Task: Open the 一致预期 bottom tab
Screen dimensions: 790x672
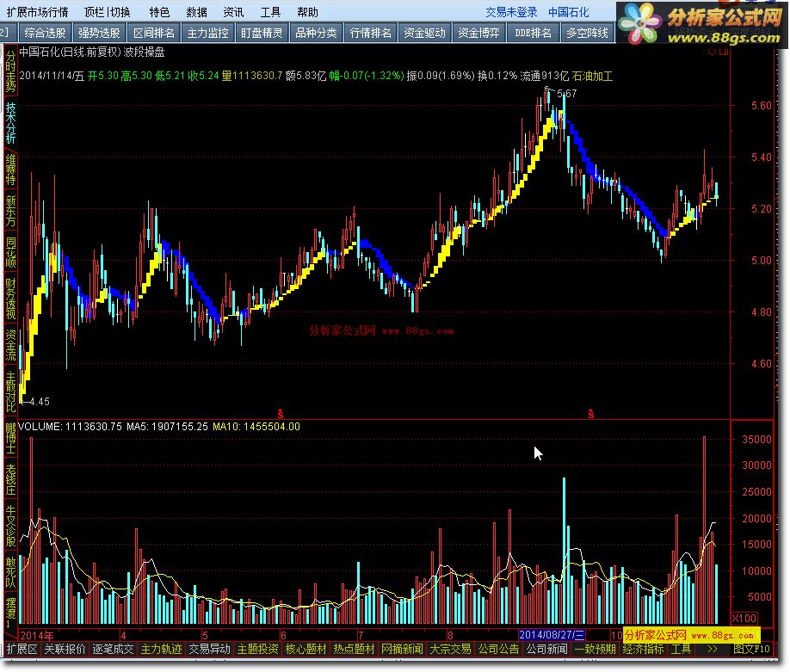Action: click(595, 650)
